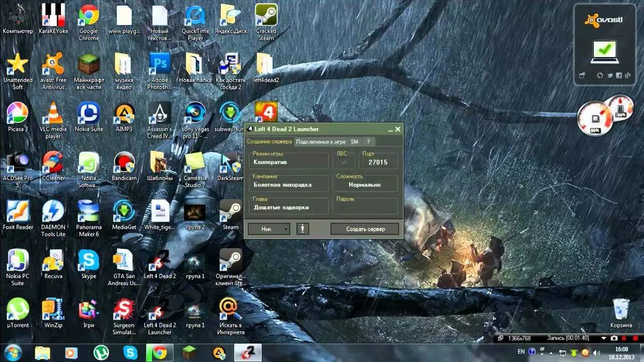Image resolution: width=644 pixels, height=362 pixels.
Task: Open the Глава selector showing Дощатые задворки
Action: 289,207
